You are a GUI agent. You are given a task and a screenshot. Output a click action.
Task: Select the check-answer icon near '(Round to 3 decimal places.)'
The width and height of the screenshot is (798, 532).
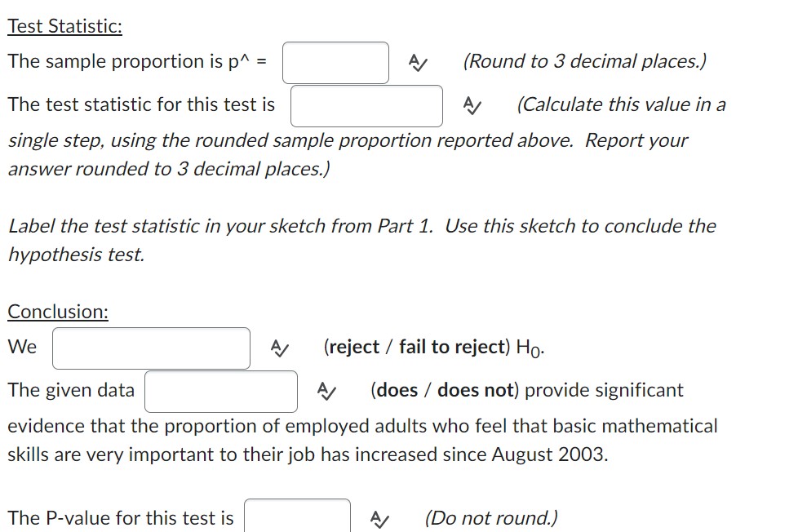[417, 63]
